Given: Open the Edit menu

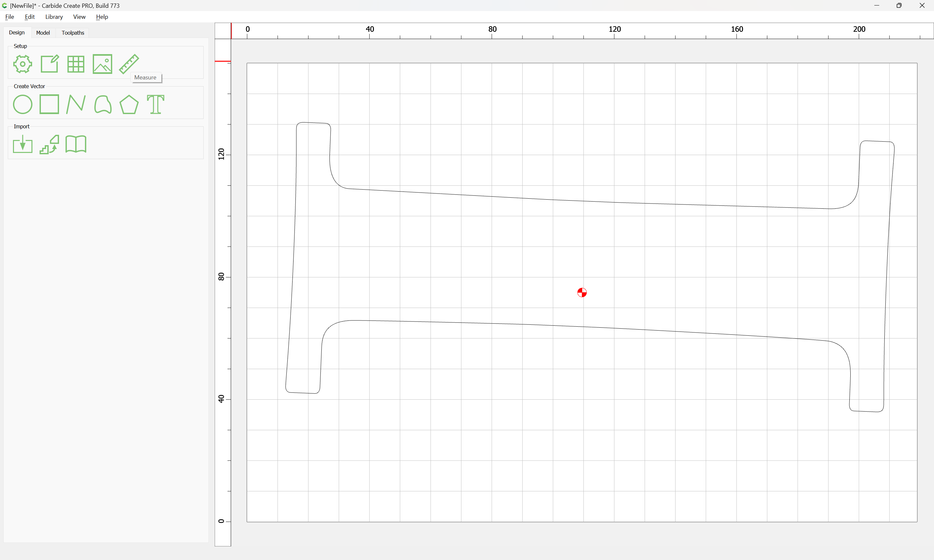Looking at the screenshot, I should point(30,17).
